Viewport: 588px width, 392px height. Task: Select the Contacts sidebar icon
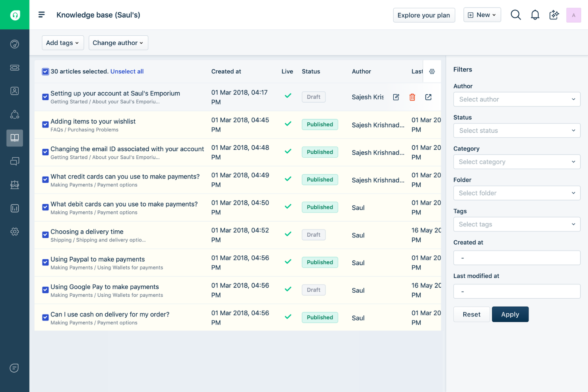pyautogui.click(x=14, y=91)
